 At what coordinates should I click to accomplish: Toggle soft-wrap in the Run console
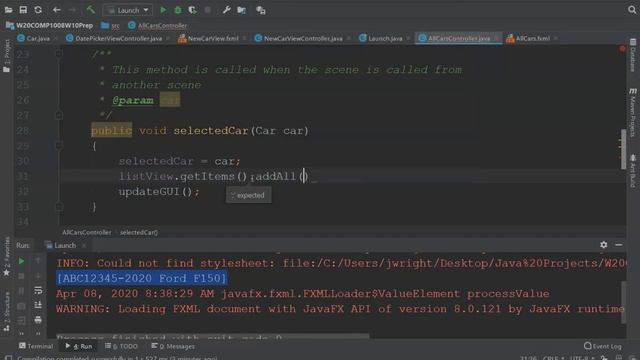coord(38,291)
